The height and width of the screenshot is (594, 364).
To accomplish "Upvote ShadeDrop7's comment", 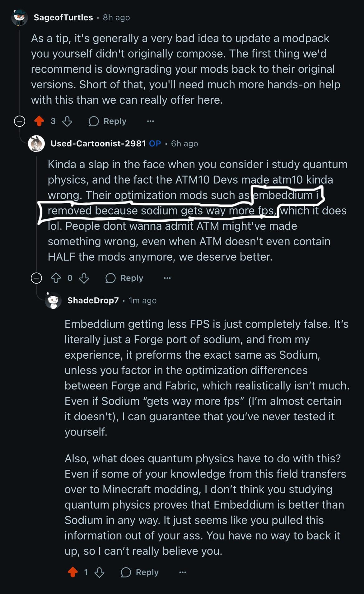I will pyautogui.click(x=73, y=572).
